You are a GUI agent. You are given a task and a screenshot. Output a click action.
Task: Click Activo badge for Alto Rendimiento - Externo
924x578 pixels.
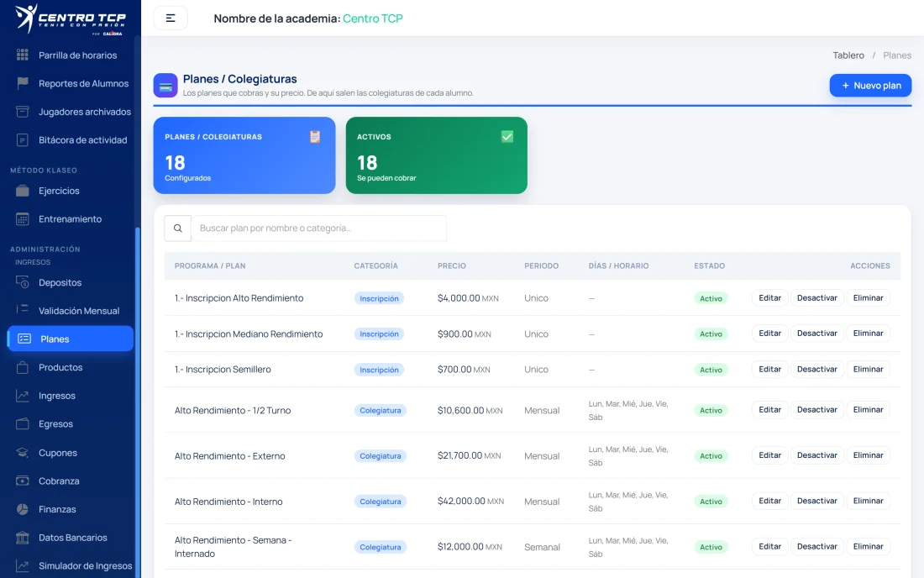[711, 455]
